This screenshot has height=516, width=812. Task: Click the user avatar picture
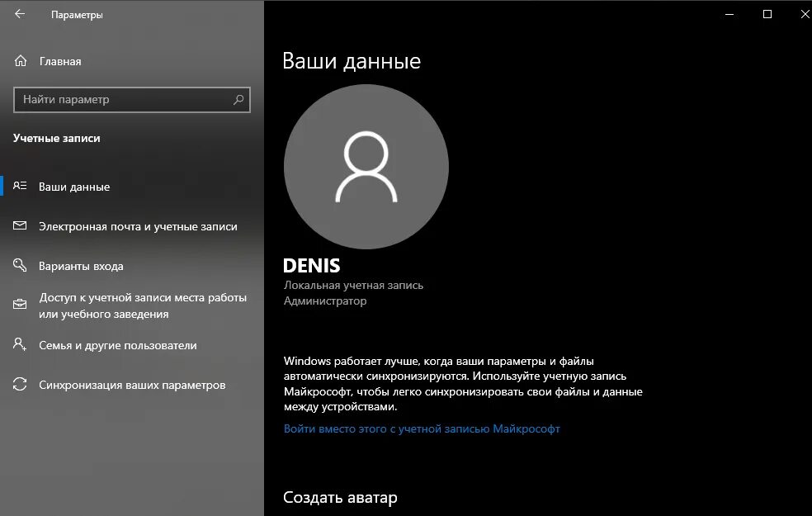(x=366, y=167)
